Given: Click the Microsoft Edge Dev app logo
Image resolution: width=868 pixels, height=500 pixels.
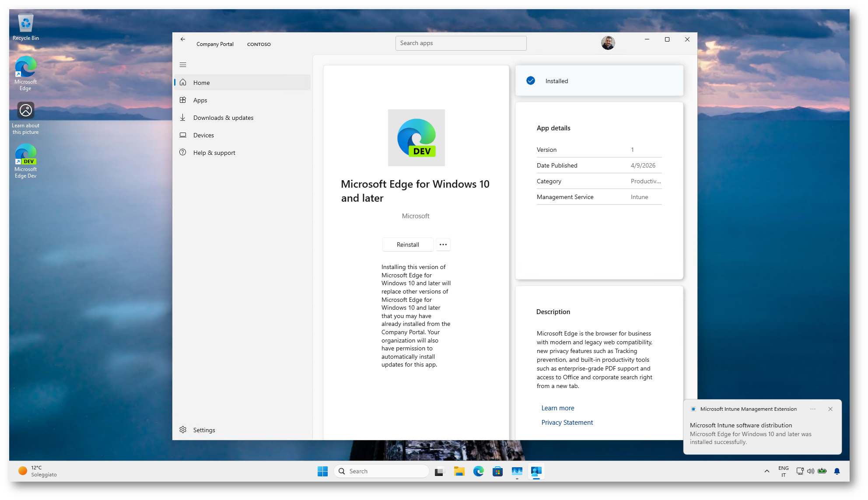Looking at the screenshot, I should pyautogui.click(x=416, y=138).
